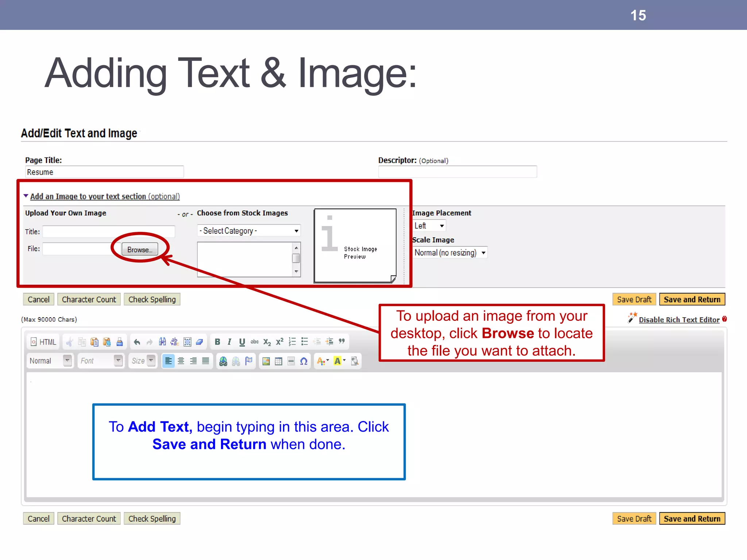The image size is (747, 560).
Task: Click the Anchor flag icon
Action: (x=249, y=361)
